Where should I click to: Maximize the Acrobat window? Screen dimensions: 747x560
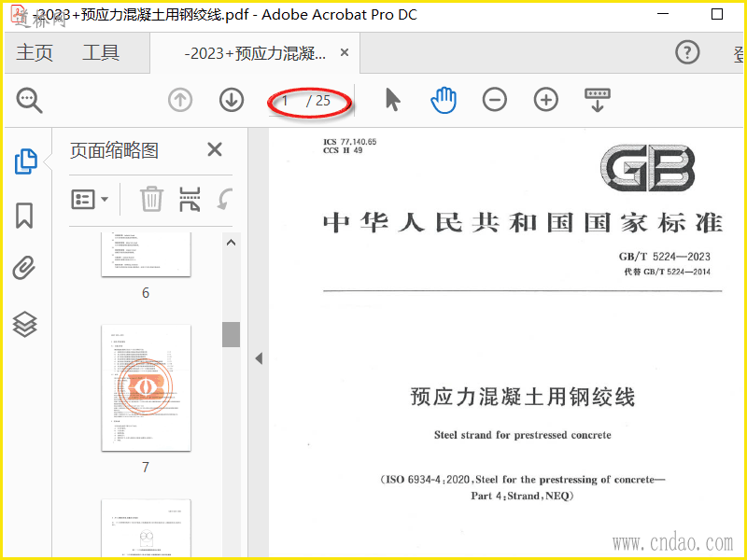tap(717, 14)
